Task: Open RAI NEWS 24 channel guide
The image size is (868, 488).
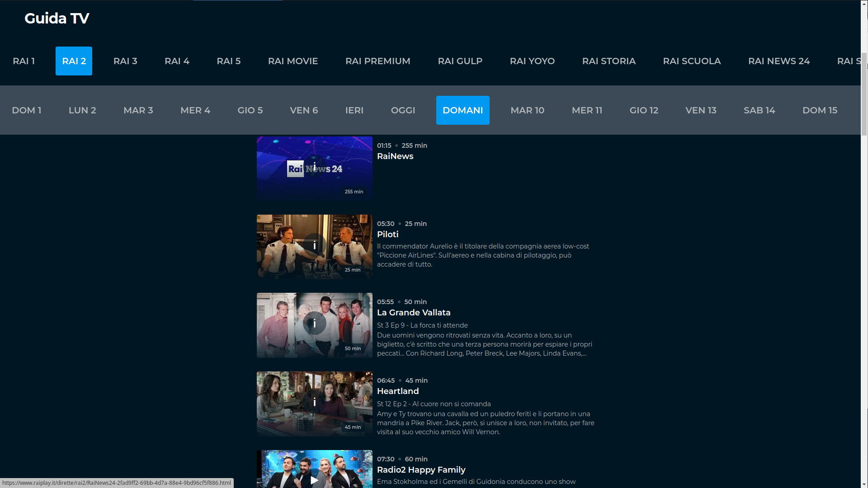Action: pyautogui.click(x=779, y=61)
